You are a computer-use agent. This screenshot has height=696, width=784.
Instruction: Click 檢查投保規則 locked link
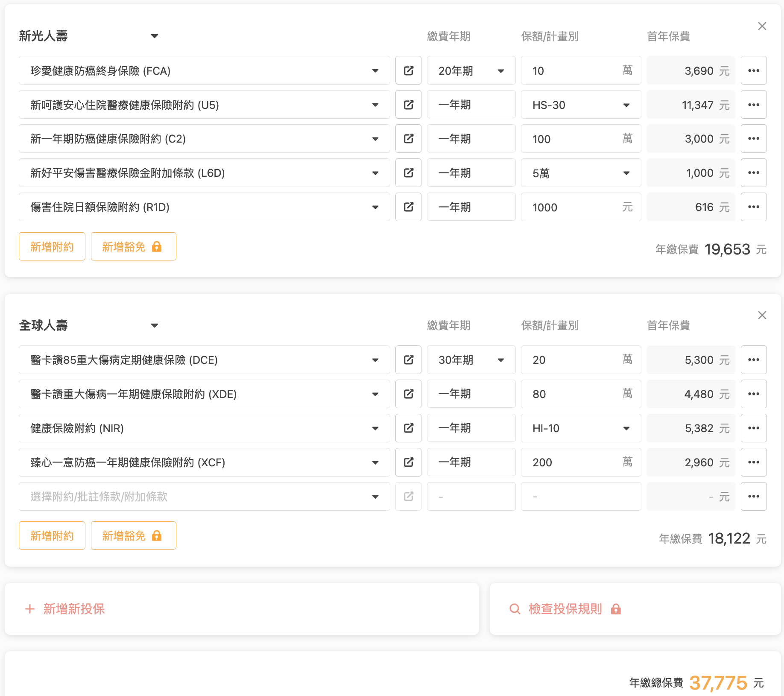tap(565, 609)
